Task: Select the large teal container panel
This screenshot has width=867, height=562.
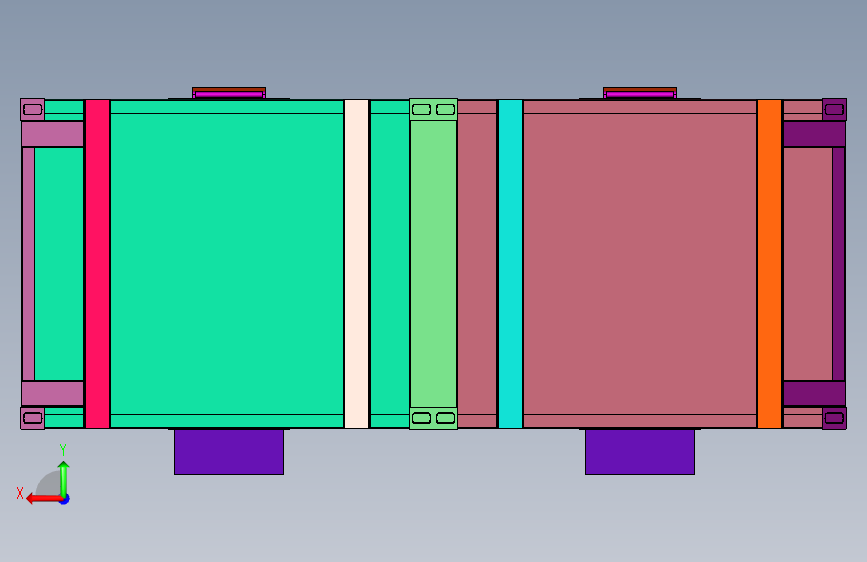Action: tap(227, 264)
